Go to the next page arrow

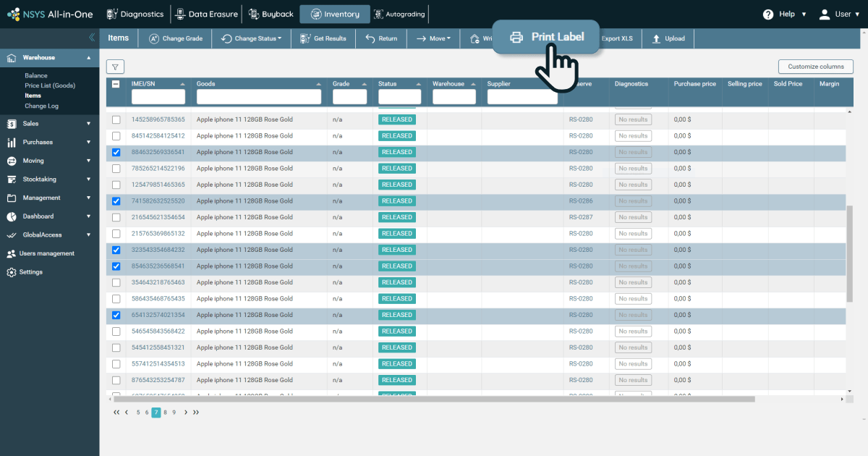(186, 413)
